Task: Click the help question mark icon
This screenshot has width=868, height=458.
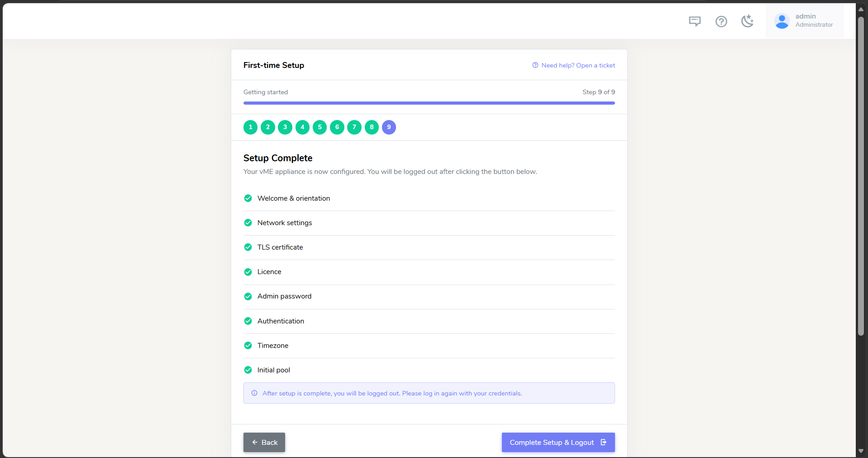Action: [721, 21]
